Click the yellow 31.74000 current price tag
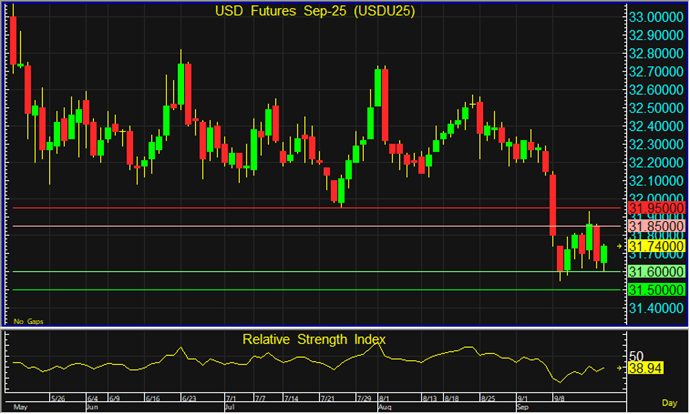This screenshot has width=690, height=414. click(655, 245)
